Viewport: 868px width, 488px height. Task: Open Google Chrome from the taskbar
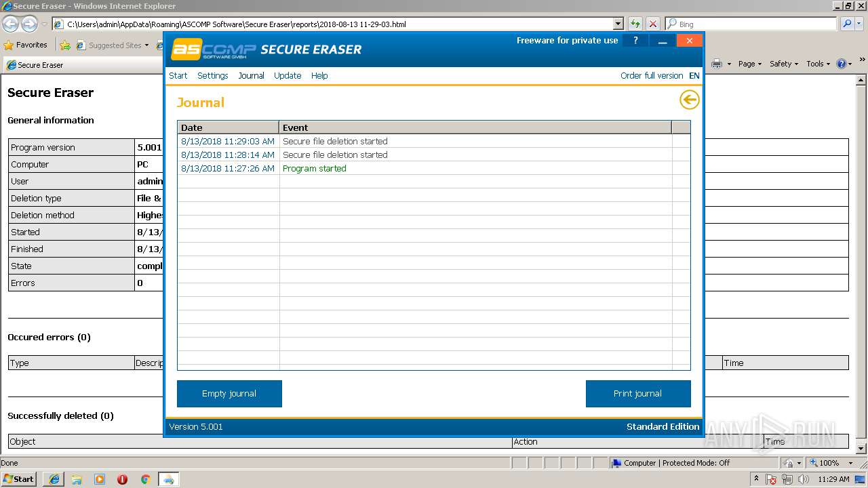pos(145,479)
